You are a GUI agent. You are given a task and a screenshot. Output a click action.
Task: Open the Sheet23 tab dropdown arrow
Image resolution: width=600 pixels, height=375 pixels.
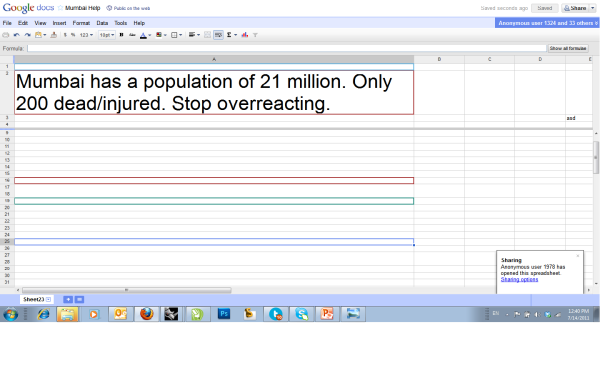point(48,300)
